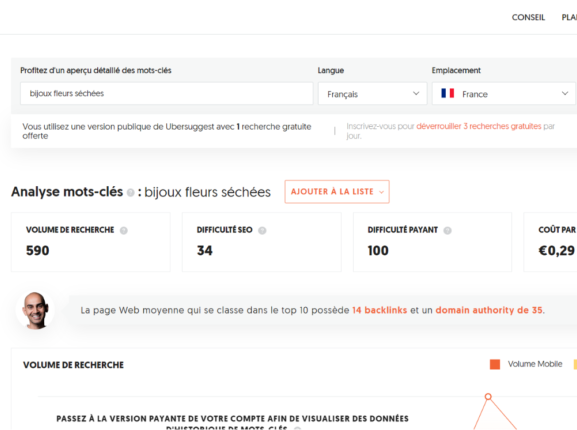Click help icon beside VOLUME DE RECHERCHE card

124,231
